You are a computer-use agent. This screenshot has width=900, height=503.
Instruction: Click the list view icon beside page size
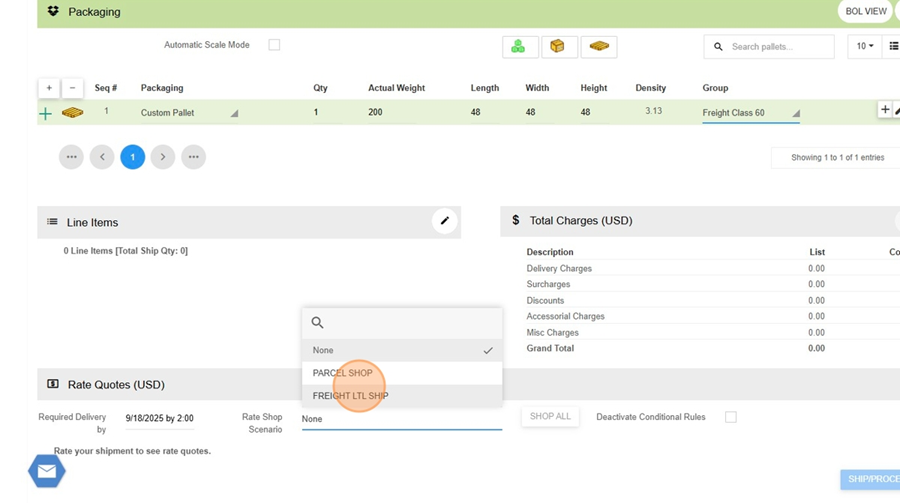893,47
